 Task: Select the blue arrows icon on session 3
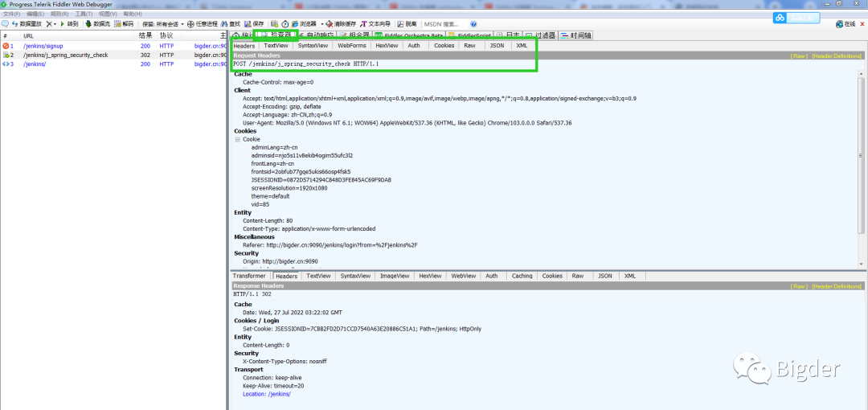(x=6, y=64)
